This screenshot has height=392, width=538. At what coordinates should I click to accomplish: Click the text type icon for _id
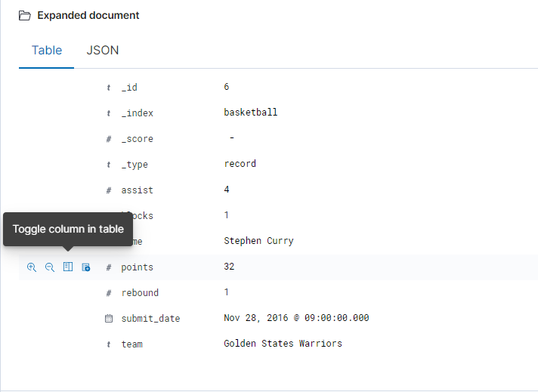(109, 88)
